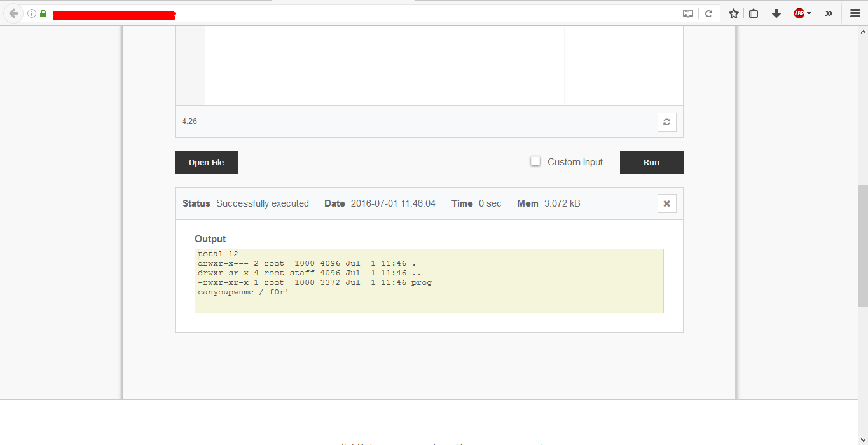This screenshot has height=445, width=868.
Task: Reload the page with the refresh icon
Action: pos(708,13)
